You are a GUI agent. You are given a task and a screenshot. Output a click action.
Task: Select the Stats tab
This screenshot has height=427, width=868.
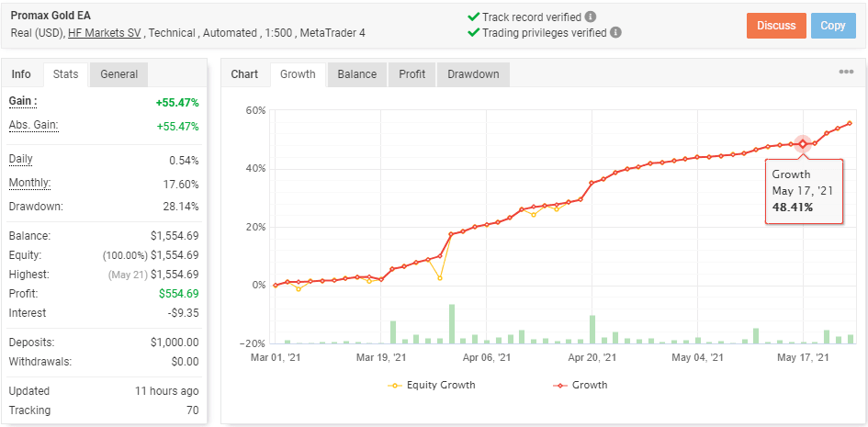[66, 74]
